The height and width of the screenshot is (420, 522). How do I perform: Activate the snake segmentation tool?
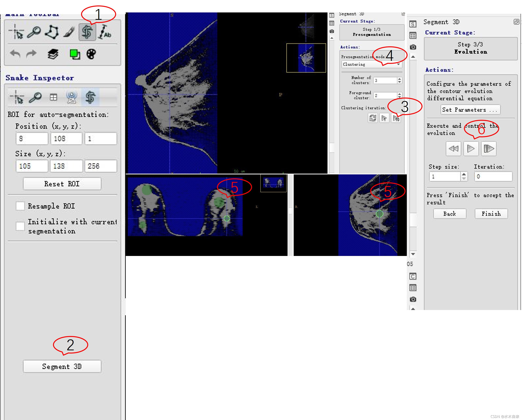tap(87, 32)
